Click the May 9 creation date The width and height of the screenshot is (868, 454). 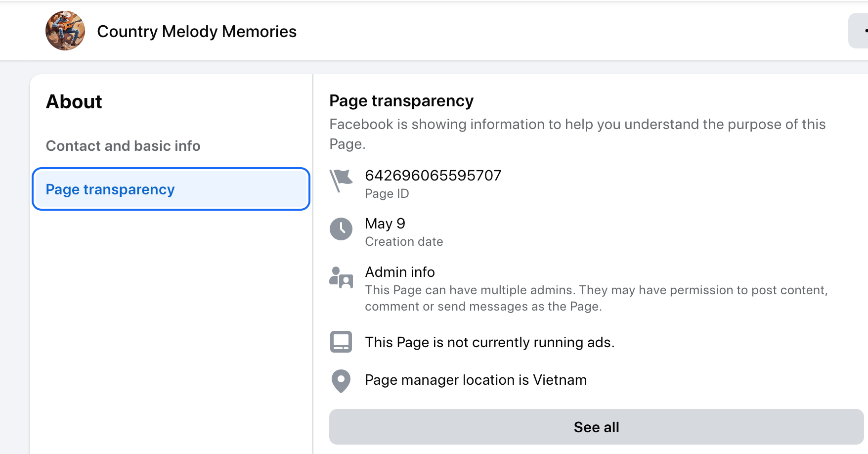(385, 224)
